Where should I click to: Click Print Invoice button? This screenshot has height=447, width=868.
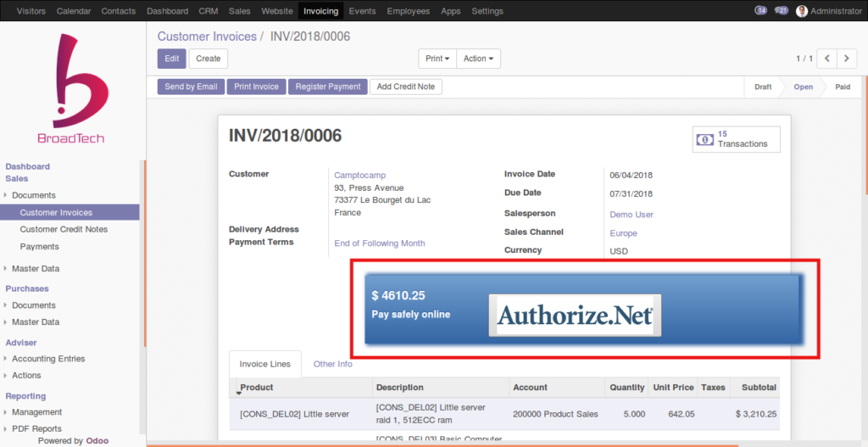tap(256, 87)
